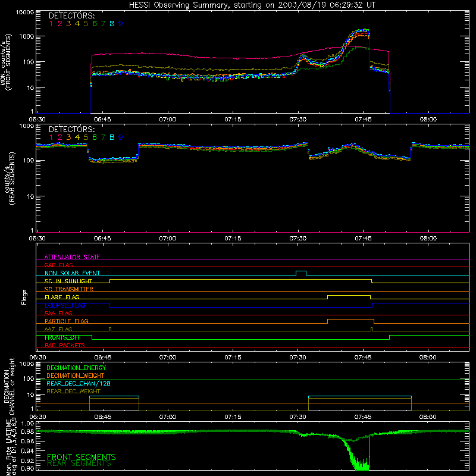Select the BAD_PACKETS flag label
The width and height of the screenshot is (476, 476).
pyautogui.click(x=65, y=345)
